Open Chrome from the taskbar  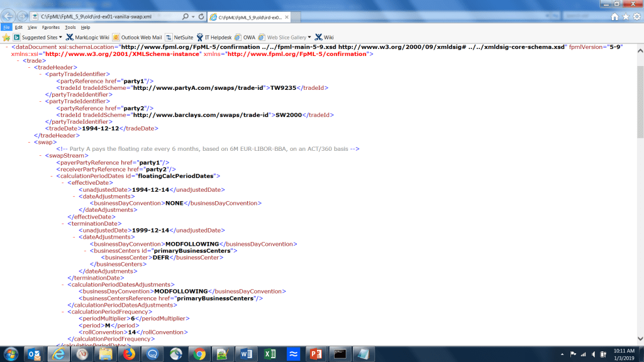point(199,354)
